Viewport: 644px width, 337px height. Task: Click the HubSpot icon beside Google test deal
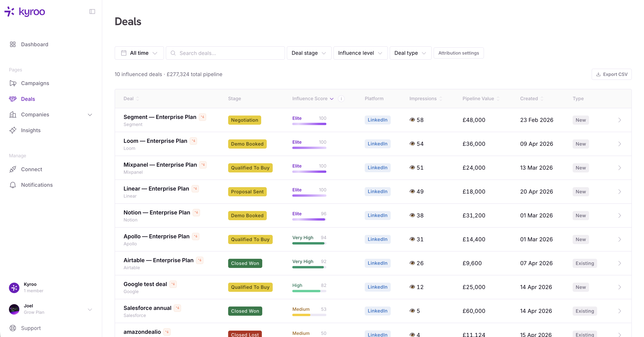pyautogui.click(x=173, y=284)
